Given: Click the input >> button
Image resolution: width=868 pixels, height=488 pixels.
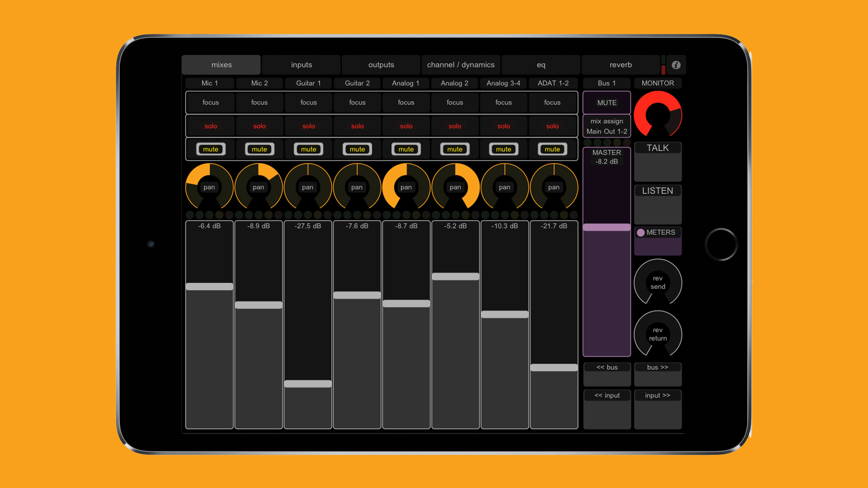Looking at the screenshot, I should point(658,409).
